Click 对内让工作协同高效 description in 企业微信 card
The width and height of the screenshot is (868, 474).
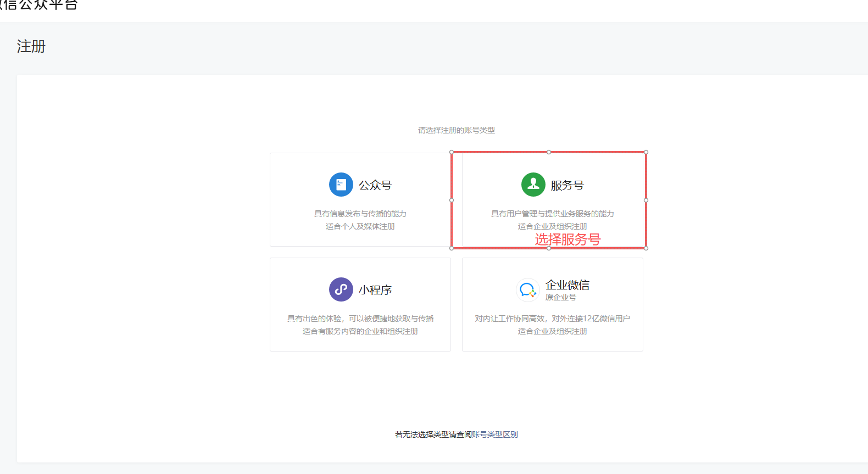click(553, 319)
